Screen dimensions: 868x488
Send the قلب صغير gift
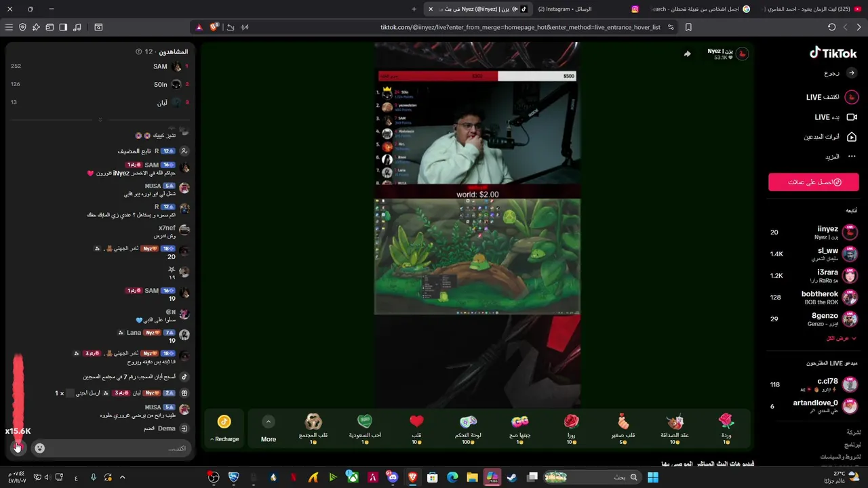(623, 428)
